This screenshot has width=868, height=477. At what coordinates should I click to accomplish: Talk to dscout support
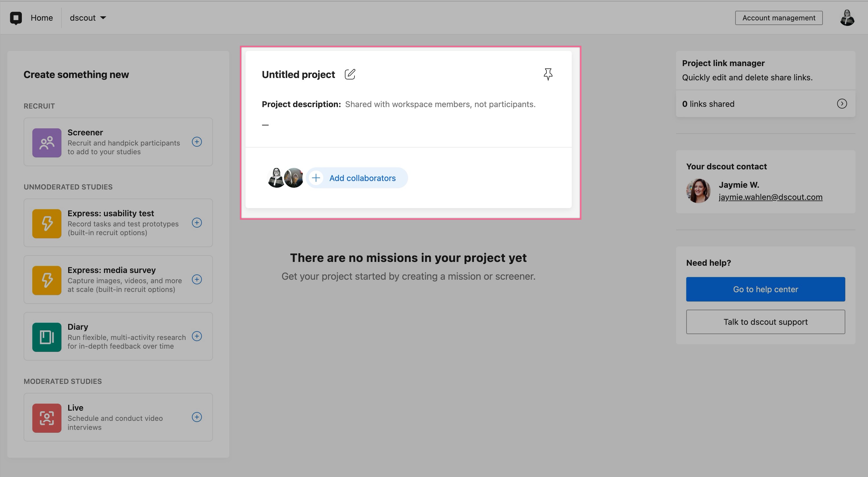tap(765, 322)
